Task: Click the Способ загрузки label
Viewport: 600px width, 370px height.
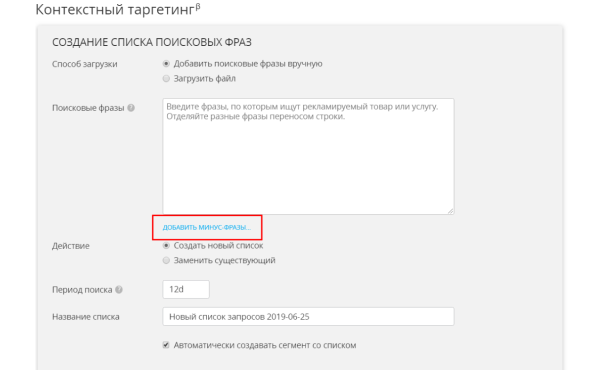Action: [x=85, y=64]
